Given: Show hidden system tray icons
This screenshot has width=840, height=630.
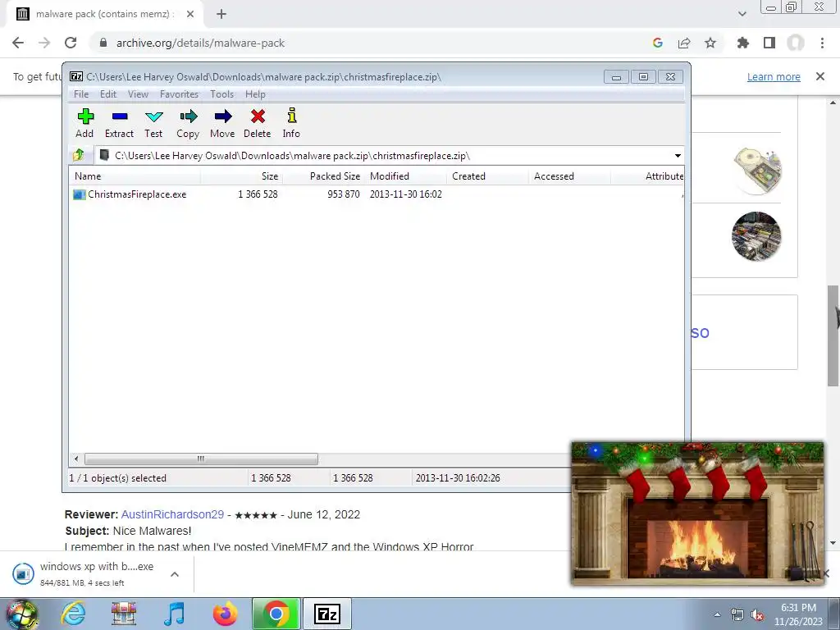Looking at the screenshot, I should pyautogui.click(x=717, y=614).
